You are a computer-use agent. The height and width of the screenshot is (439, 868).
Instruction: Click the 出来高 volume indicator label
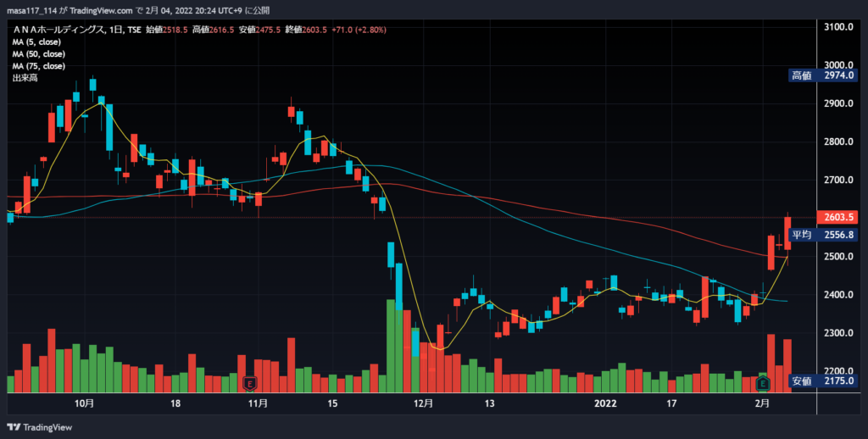click(25, 78)
